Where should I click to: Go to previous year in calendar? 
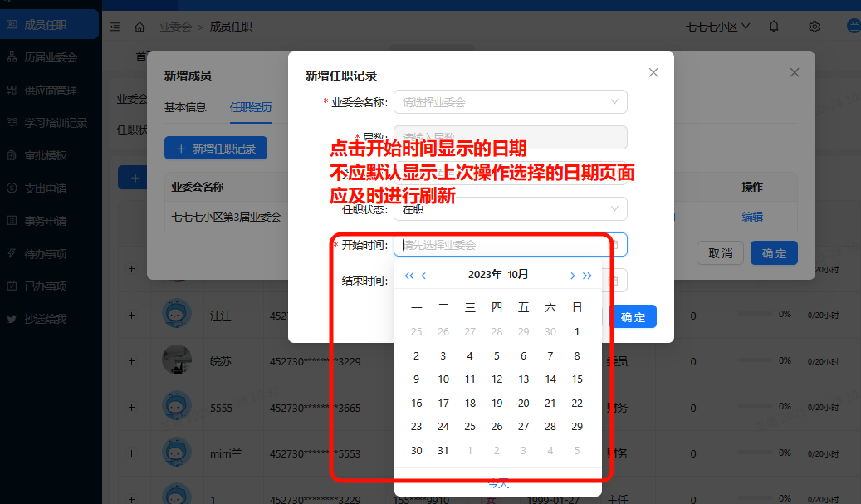pyautogui.click(x=408, y=276)
